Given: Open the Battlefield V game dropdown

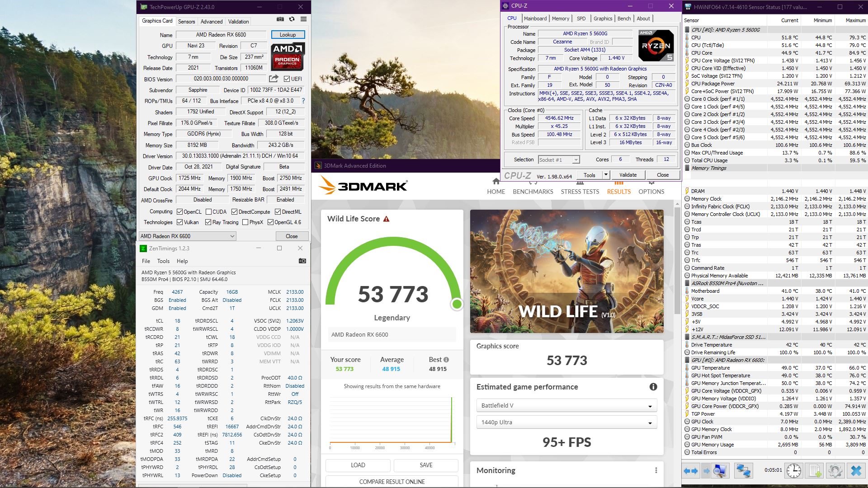Looking at the screenshot, I should 566,405.
